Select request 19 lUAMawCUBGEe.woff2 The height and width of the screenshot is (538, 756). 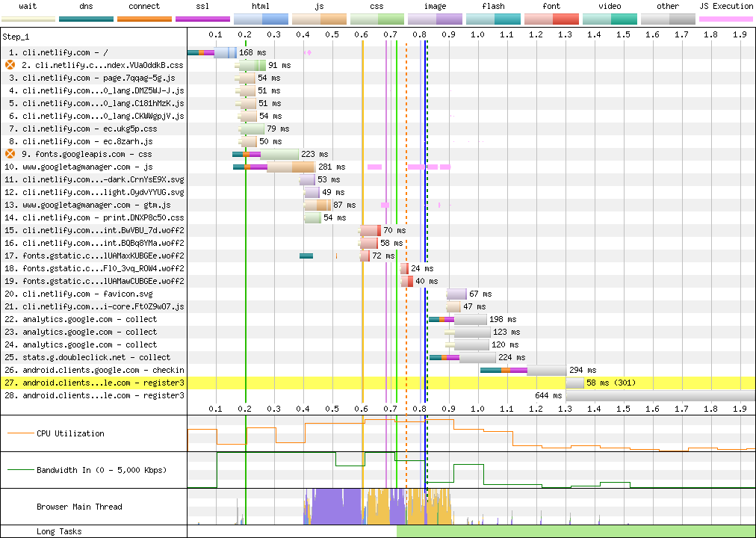94,281
